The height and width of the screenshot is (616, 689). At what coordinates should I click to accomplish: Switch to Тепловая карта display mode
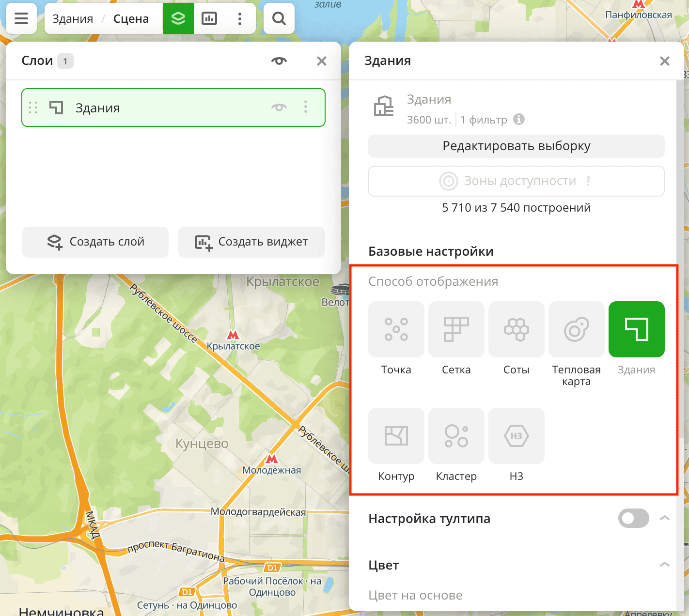(576, 329)
